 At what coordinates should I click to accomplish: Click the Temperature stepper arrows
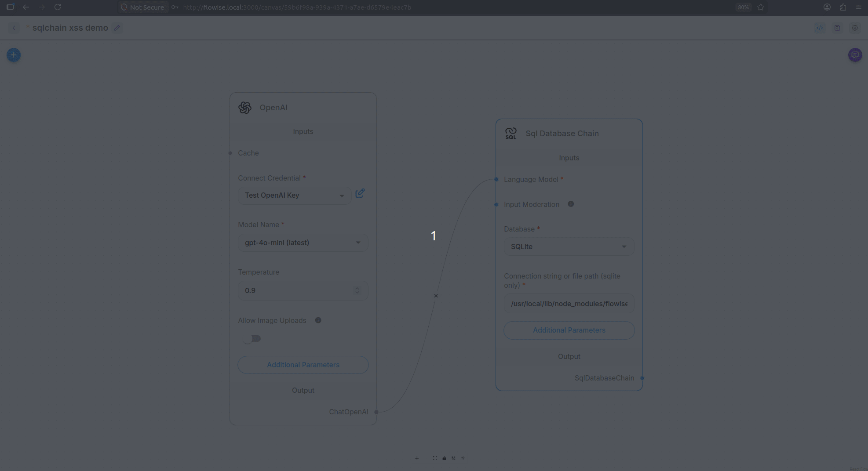point(357,290)
